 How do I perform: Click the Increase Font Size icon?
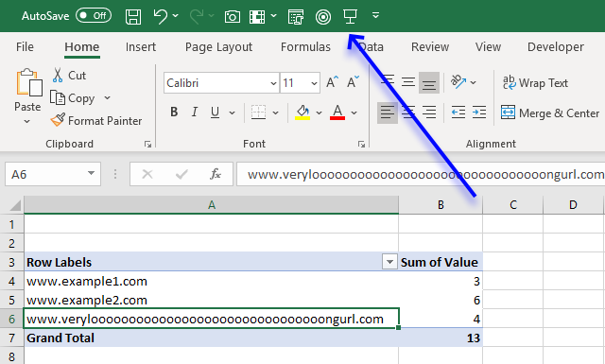click(x=332, y=82)
